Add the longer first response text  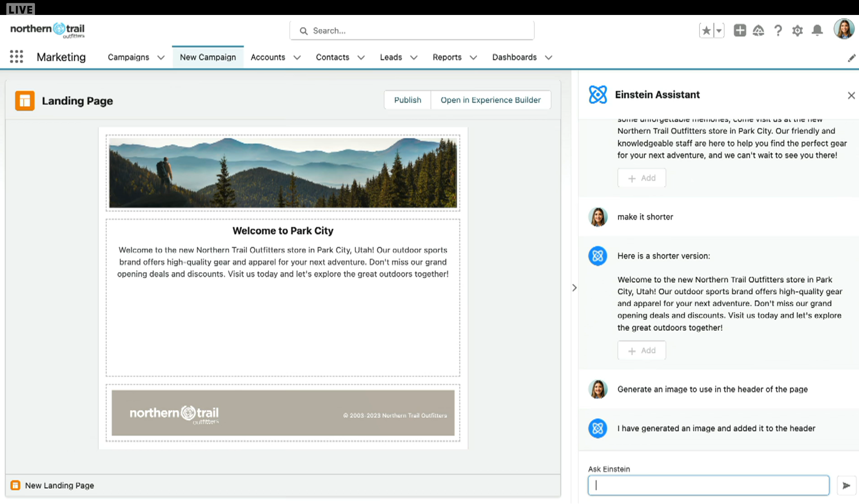[x=642, y=178]
